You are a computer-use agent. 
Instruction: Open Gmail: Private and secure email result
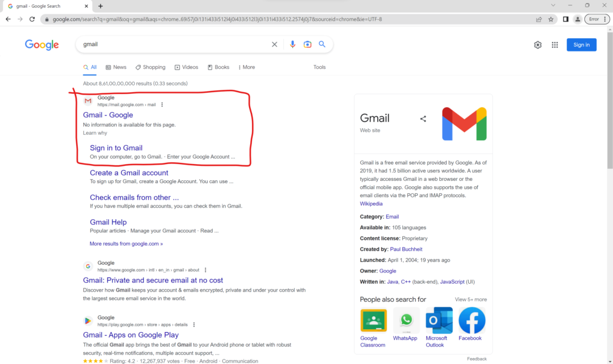coord(153,280)
